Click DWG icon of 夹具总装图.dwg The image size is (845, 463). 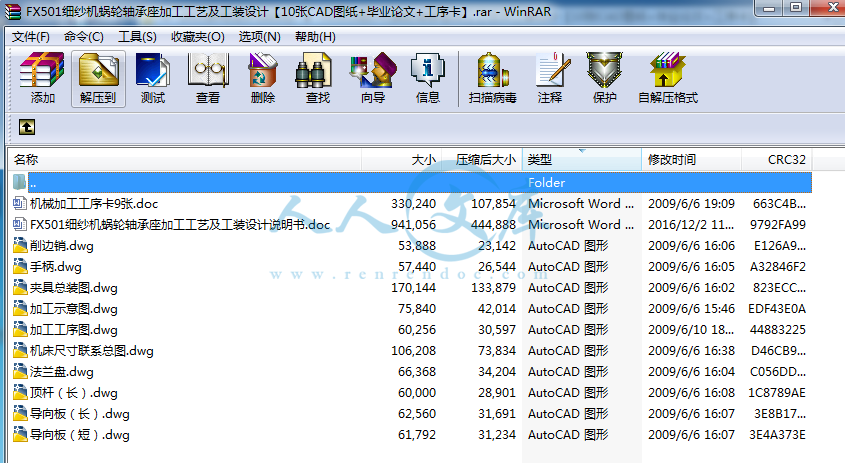pyautogui.click(x=20, y=287)
